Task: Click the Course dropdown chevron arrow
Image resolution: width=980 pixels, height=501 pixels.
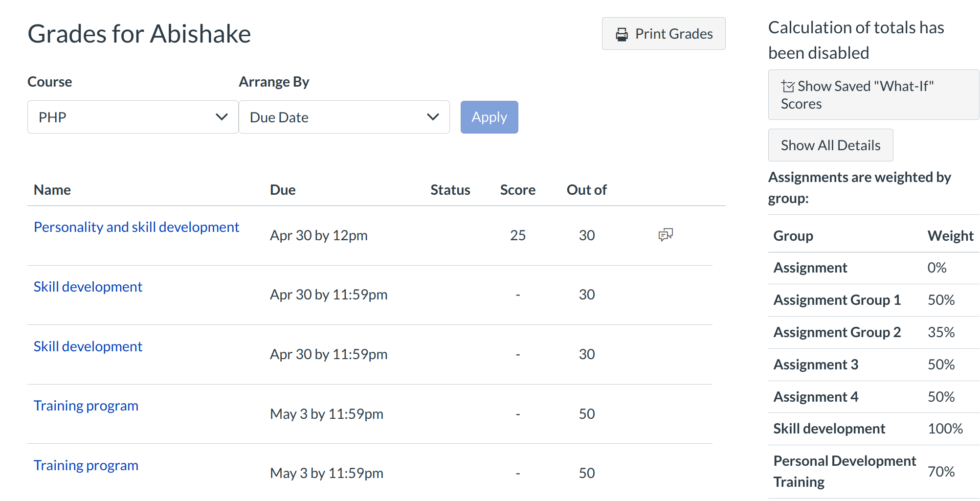Action: 222,117
